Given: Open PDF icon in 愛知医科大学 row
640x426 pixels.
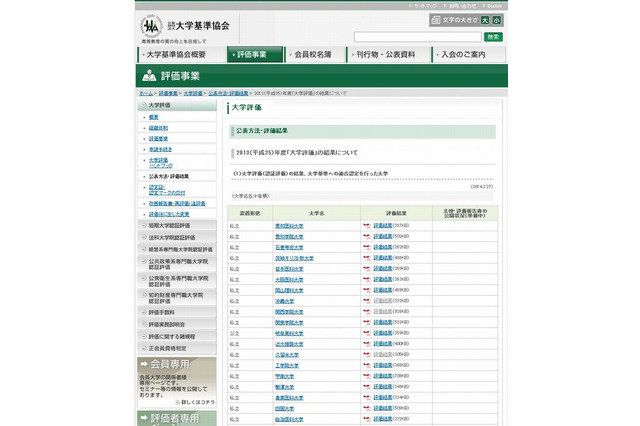Looking at the screenshot, I should click(367, 226).
